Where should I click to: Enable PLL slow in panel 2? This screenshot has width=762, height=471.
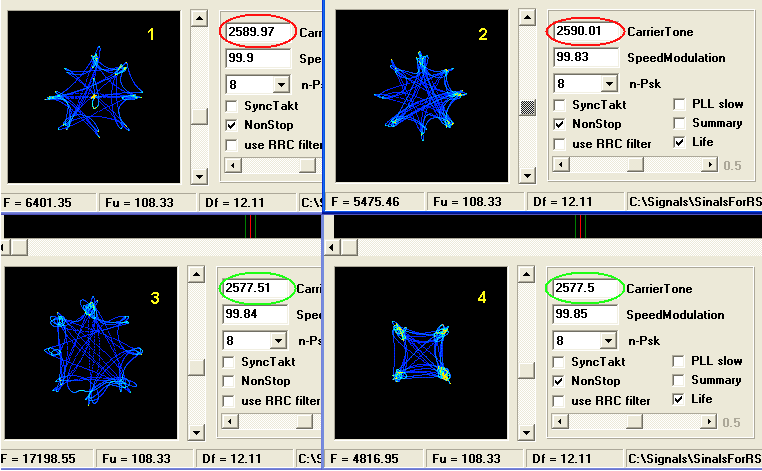click(680, 105)
